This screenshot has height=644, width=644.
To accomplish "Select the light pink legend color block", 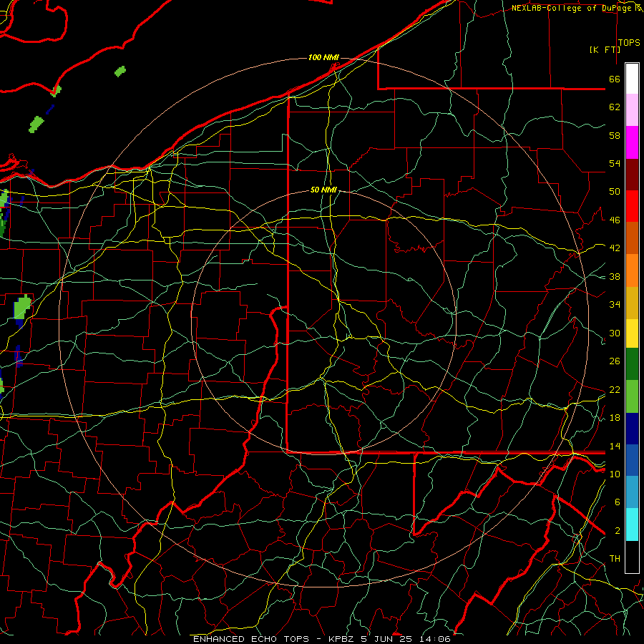I will tap(632, 110).
